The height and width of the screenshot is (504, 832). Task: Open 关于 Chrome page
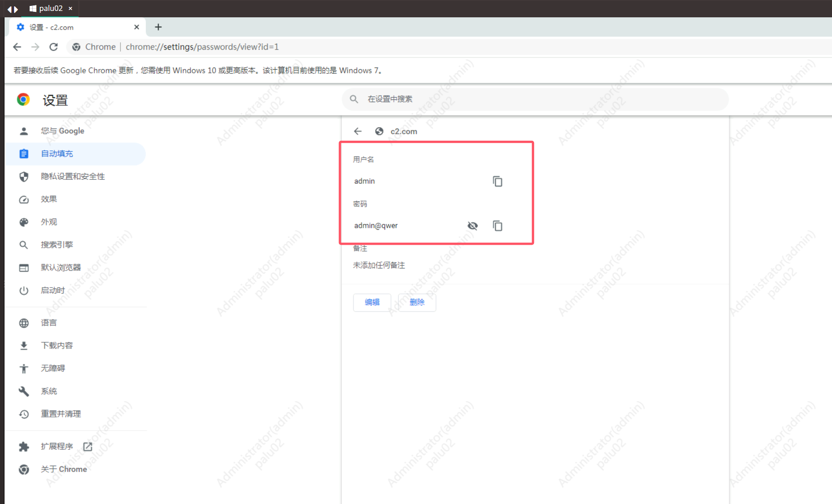(x=63, y=469)
